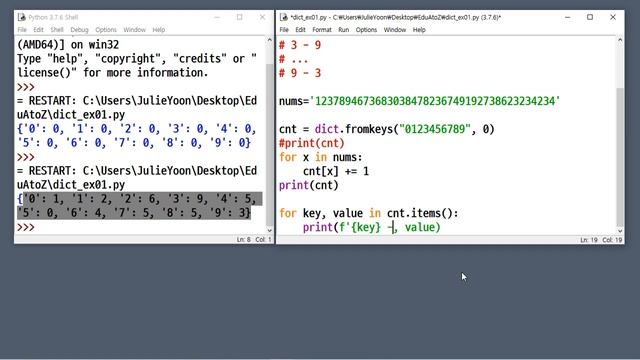Open File menu in Python Shell window
This screenshot has height=360, width=640.
pos(22,30)
